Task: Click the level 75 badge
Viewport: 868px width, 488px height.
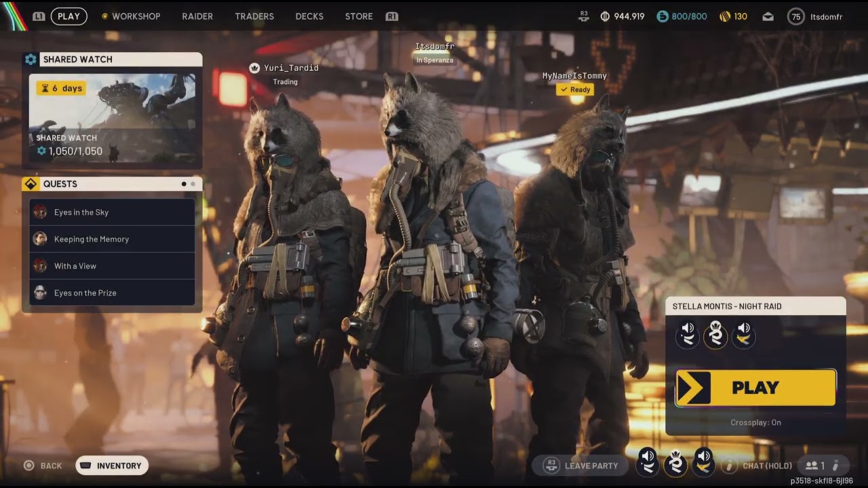Action: point(796,17)
